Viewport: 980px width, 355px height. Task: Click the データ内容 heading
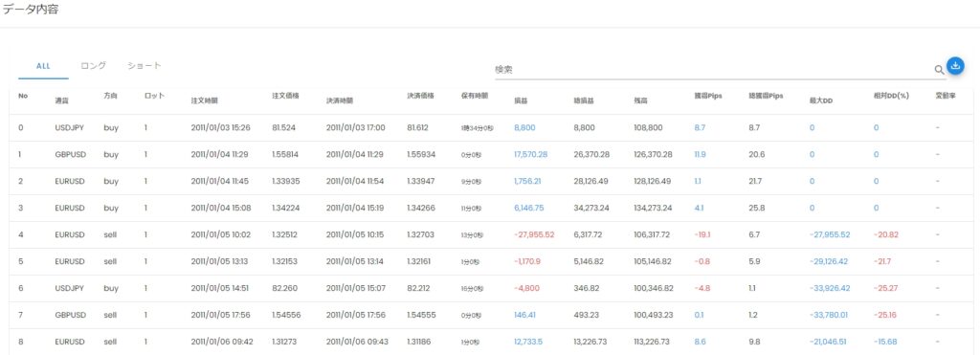pos(31,10)
